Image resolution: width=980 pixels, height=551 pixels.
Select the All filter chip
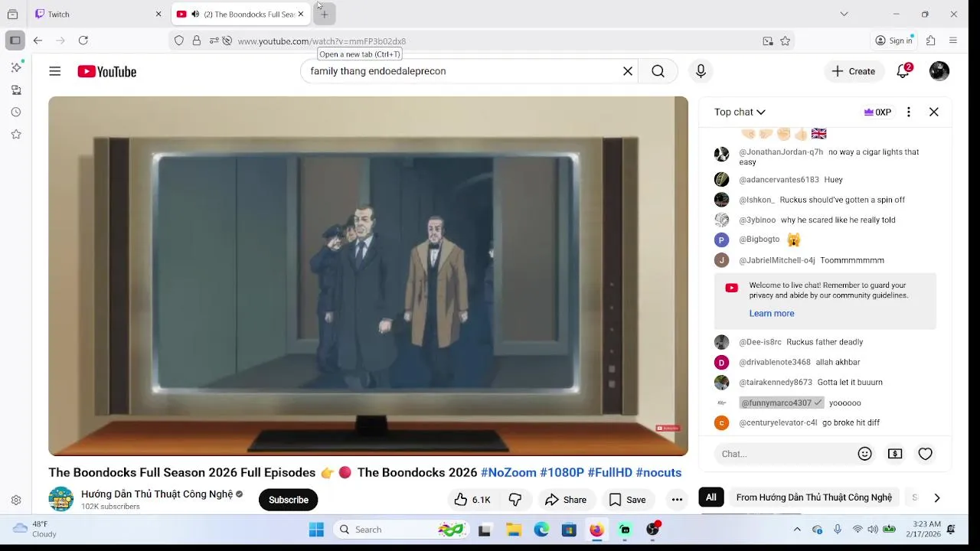click(711, 497)
